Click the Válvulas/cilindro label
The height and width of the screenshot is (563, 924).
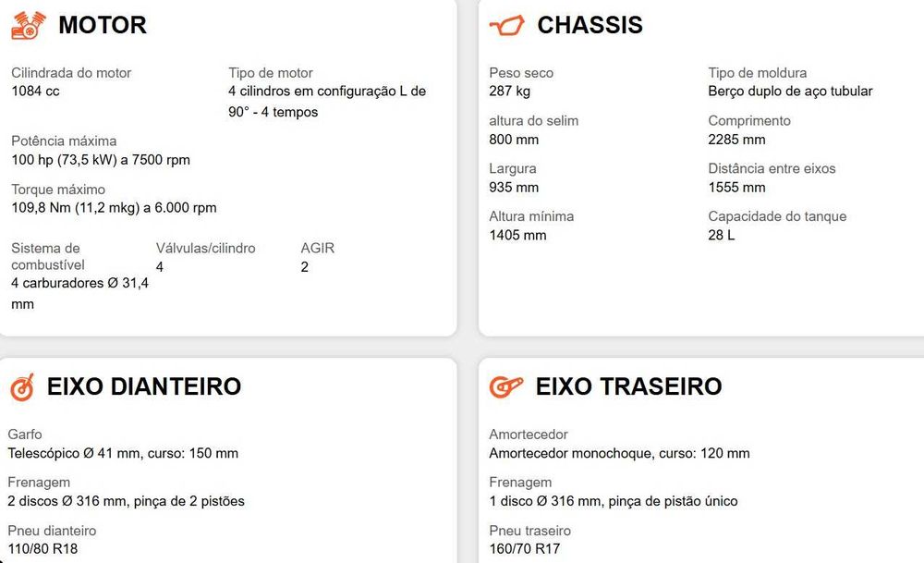coord(206,248)
